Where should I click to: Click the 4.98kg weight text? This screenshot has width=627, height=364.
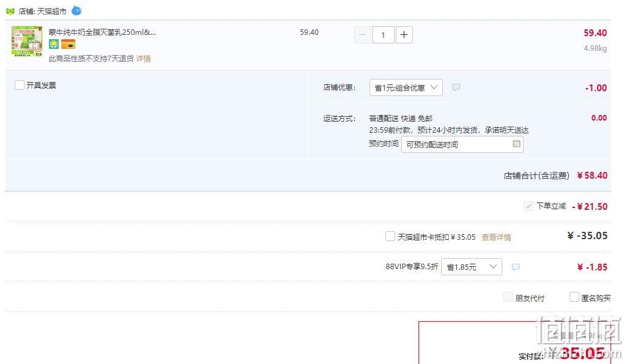click(x=595, y=48)
